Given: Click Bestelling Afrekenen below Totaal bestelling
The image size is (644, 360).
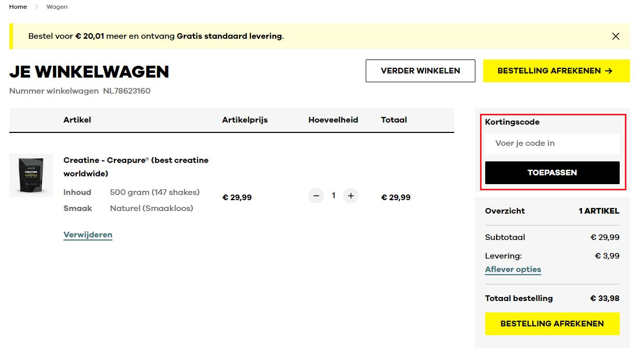Looking at the screenshot, I should pyautogui.click(x=552, y=324).
